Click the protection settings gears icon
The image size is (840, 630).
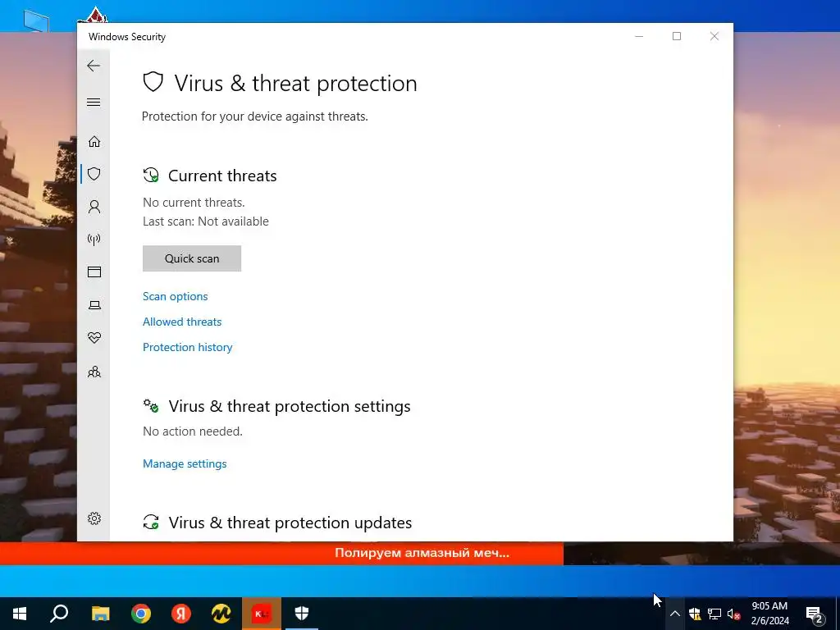[x=151, y=405]
